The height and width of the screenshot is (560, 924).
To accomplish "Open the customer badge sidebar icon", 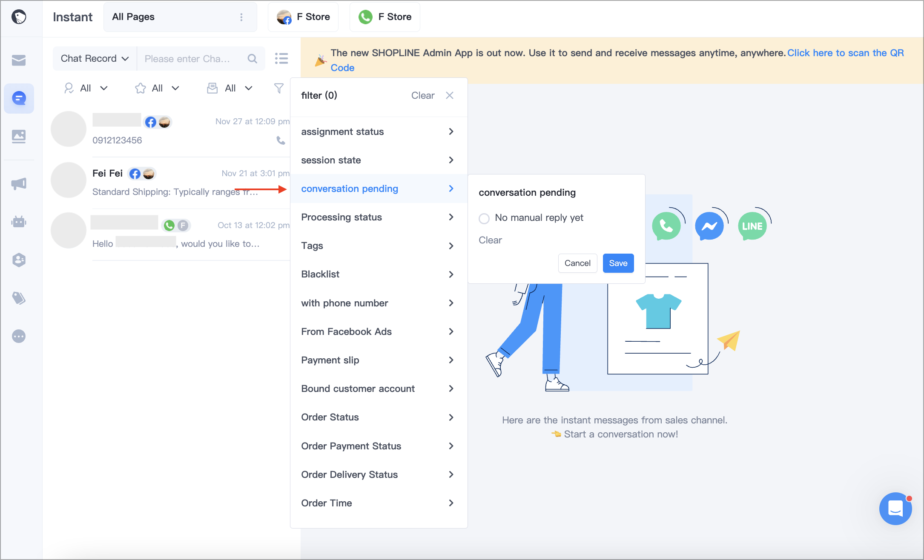I will coord(19,260).
